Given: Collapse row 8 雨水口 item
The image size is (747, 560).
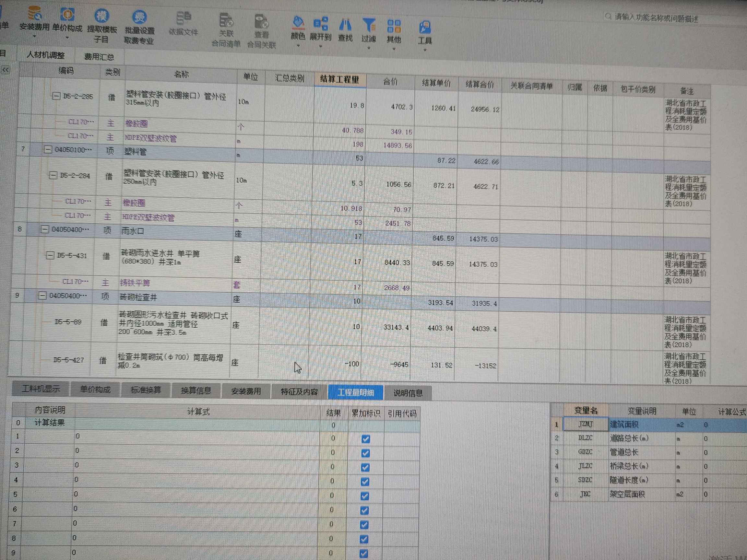Looking at the screenshot, I should (x=45, y=229).
